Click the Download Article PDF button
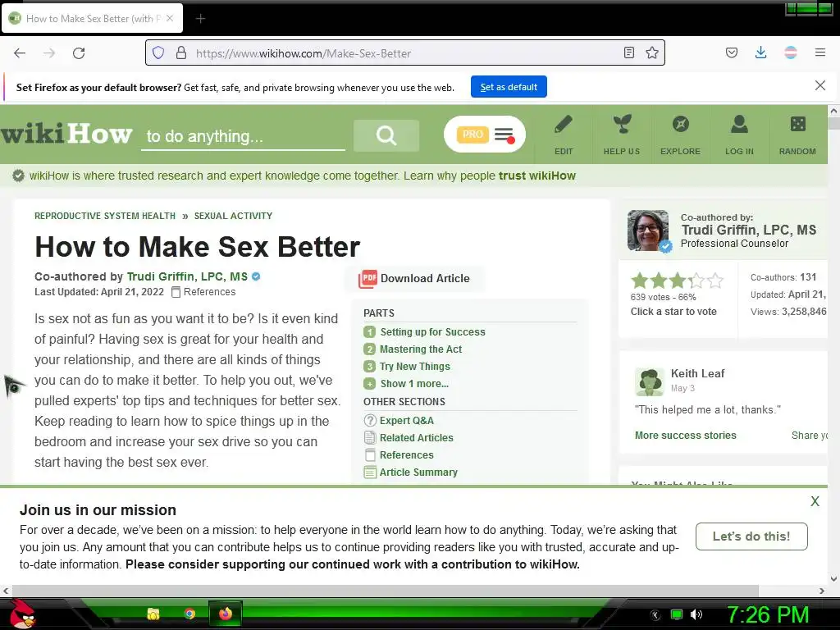Screen dimensions: 840x630 tap(414, 279)
